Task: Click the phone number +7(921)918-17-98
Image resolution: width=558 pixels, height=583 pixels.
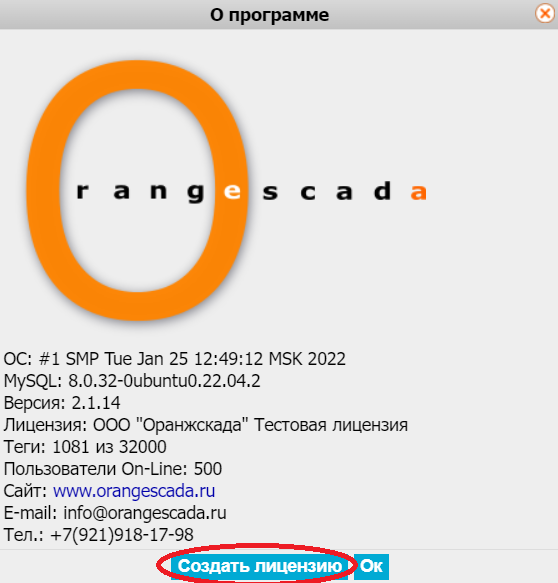Action: [x=122, y=535]
